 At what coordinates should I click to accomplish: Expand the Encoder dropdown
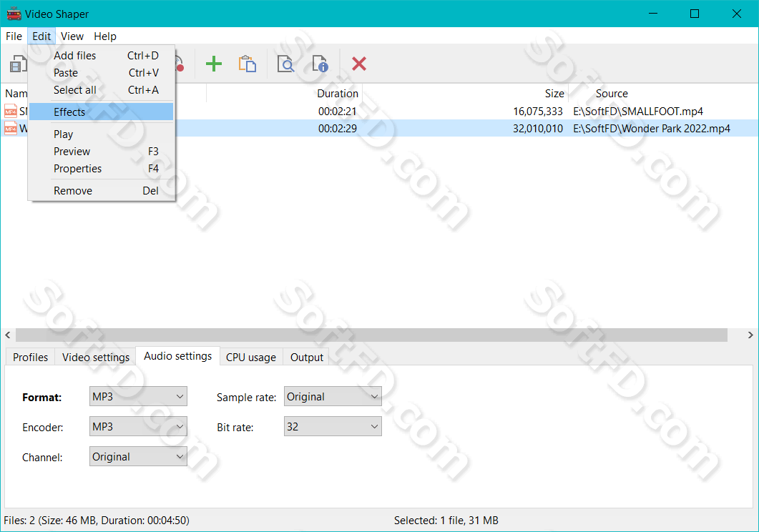click(x=138, y=427)
